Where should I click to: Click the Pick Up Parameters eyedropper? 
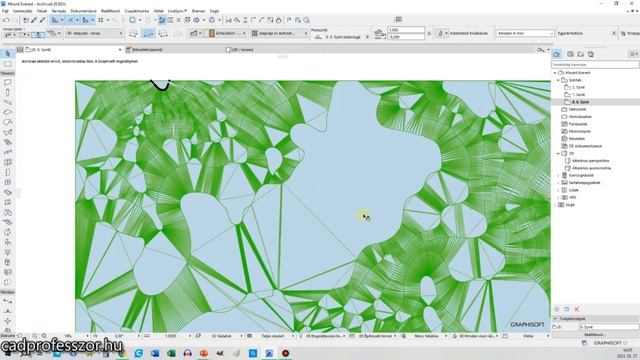coord(34,20)
